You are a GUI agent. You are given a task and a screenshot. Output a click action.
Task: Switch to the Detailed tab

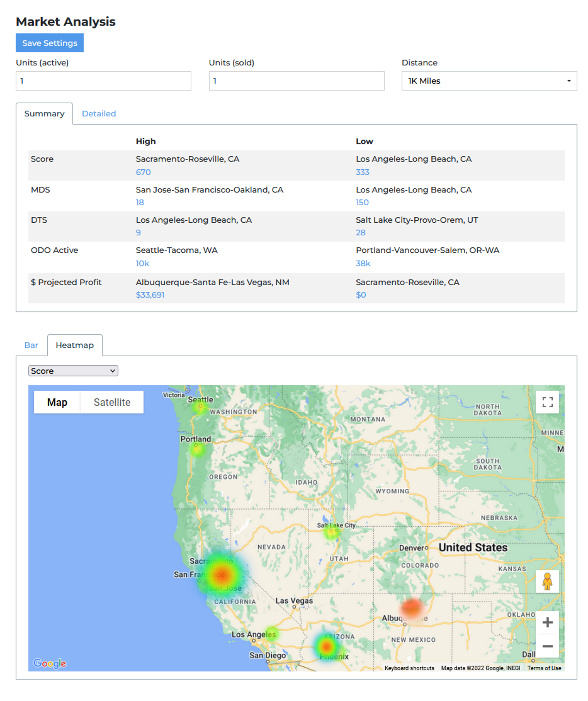(x=99, y=114)
